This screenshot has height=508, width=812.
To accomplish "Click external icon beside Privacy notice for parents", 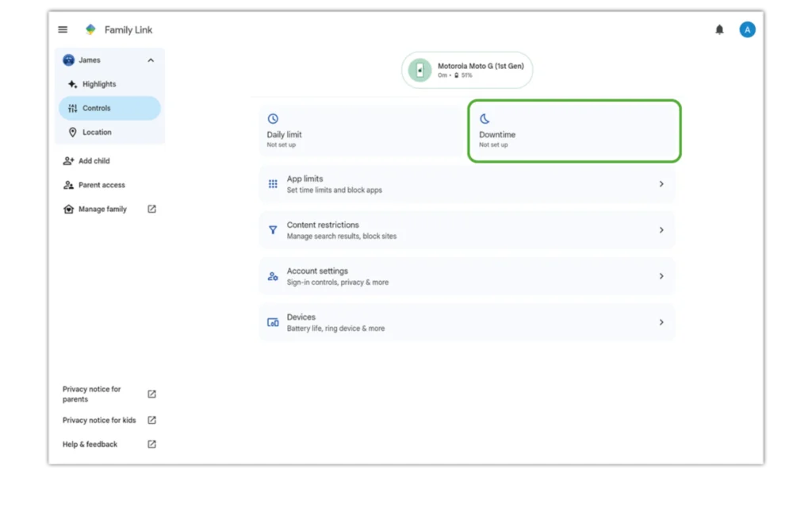I will click(151, 394).
